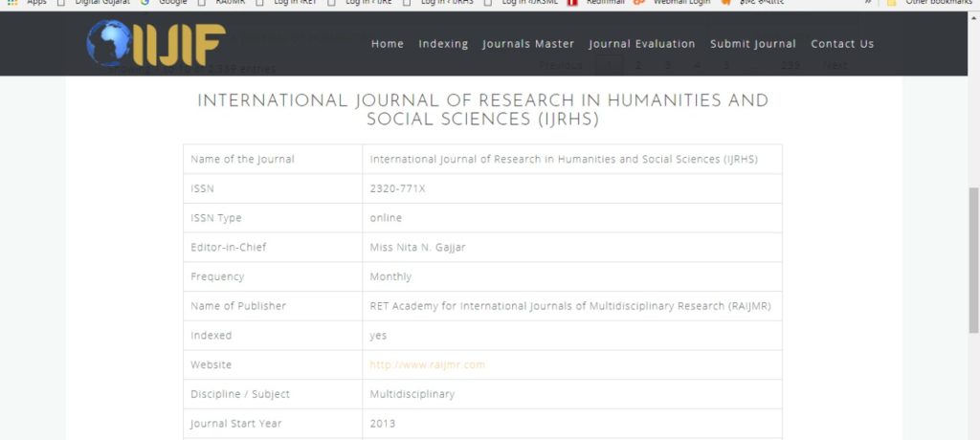Open the Webmail Login bookmark

[673, 3]
